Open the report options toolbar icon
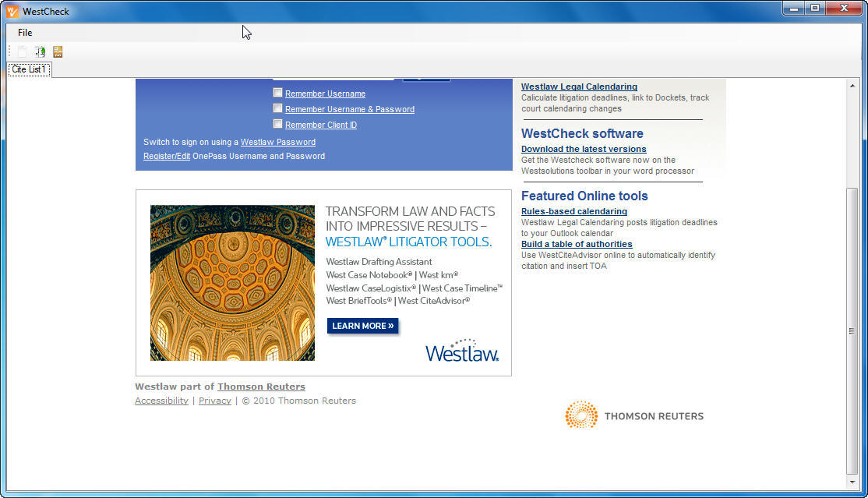Viewport: 868px width, 498px height. (x=57, y=51)
